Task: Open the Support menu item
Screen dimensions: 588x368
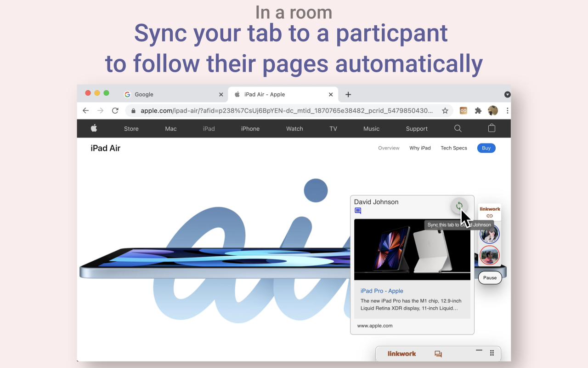Action: 417,129
